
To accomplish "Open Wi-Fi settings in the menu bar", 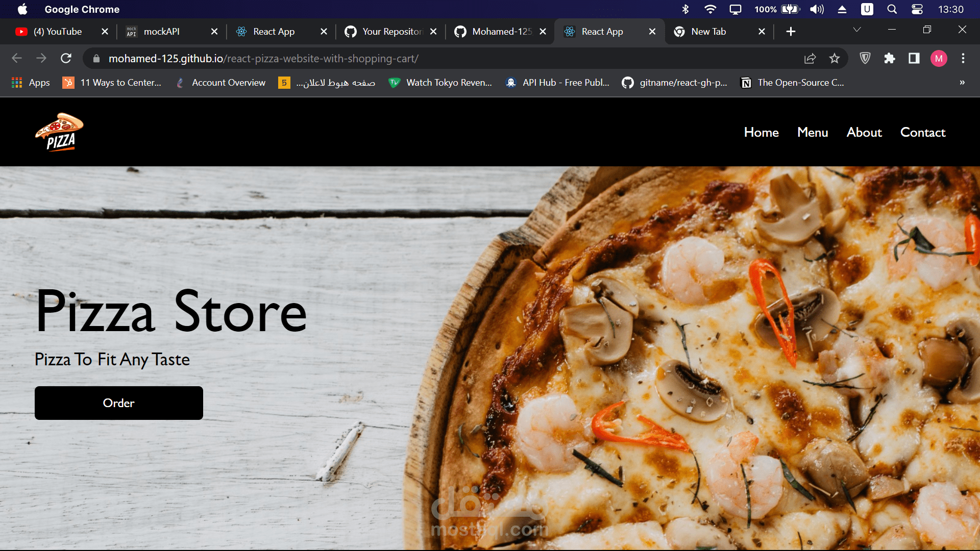I will tap(710, 9).
